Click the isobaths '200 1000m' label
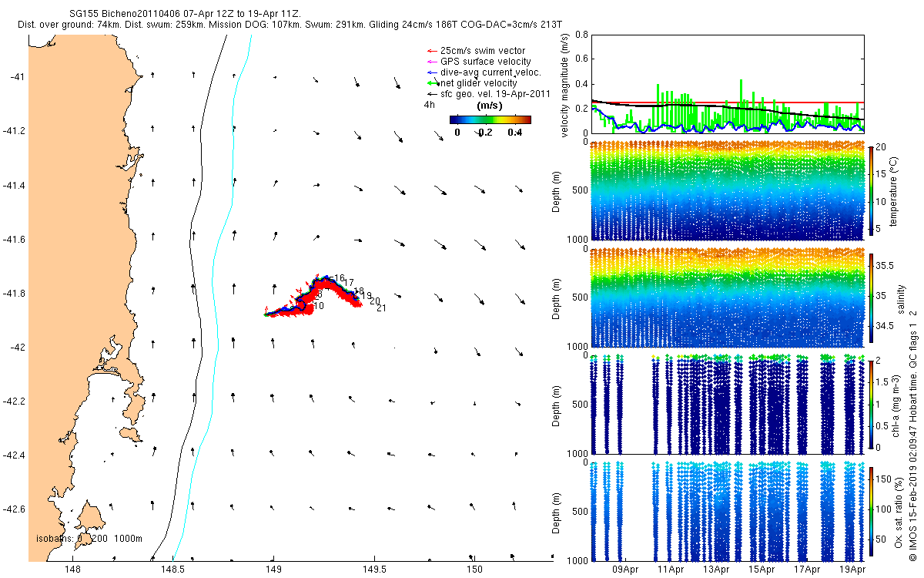Viewport: 924px width, 578px height. (117, 539)
